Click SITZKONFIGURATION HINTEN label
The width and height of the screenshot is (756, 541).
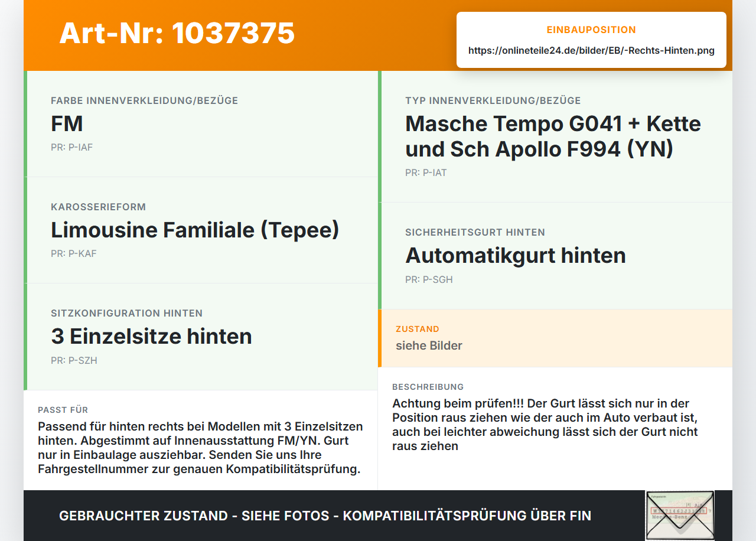(x=126, y=314)
